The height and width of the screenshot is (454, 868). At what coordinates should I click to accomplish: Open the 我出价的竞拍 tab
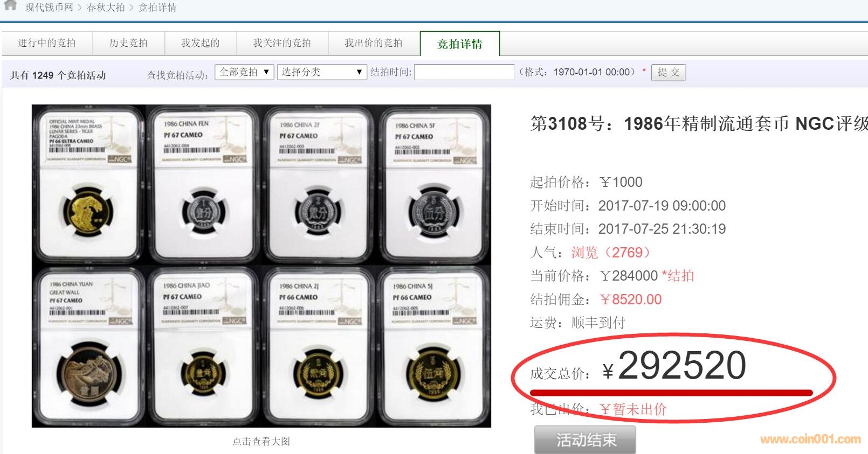[374, 43]
